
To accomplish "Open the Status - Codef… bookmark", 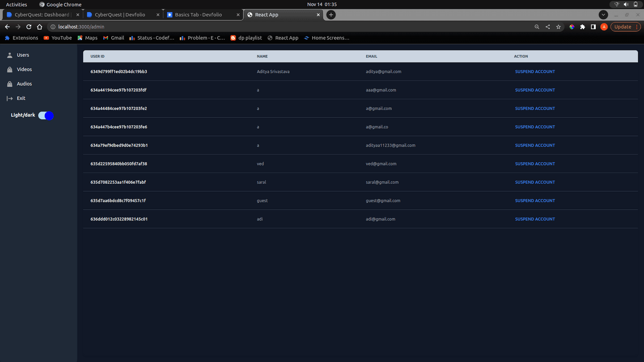I will point(152,38).
